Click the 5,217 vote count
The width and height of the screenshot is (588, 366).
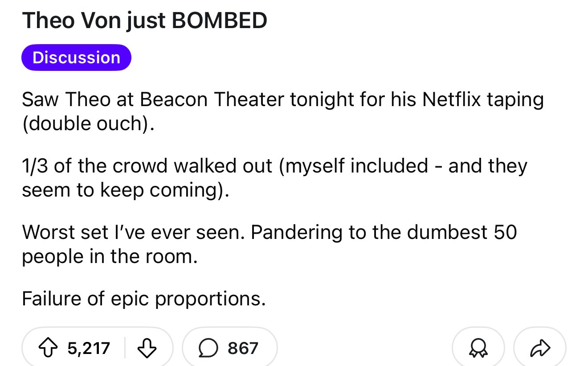pyautogui.click(x=89, y=348)
